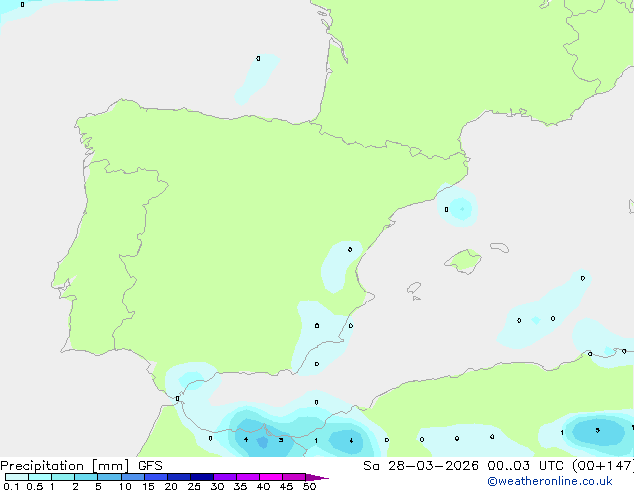Select the legend swatch between 15 and 20
The image size is (634, 490).
point(156,477)
